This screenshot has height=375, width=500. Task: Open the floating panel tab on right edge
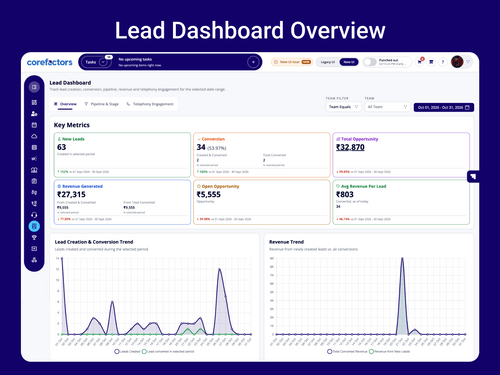(473, 176)
